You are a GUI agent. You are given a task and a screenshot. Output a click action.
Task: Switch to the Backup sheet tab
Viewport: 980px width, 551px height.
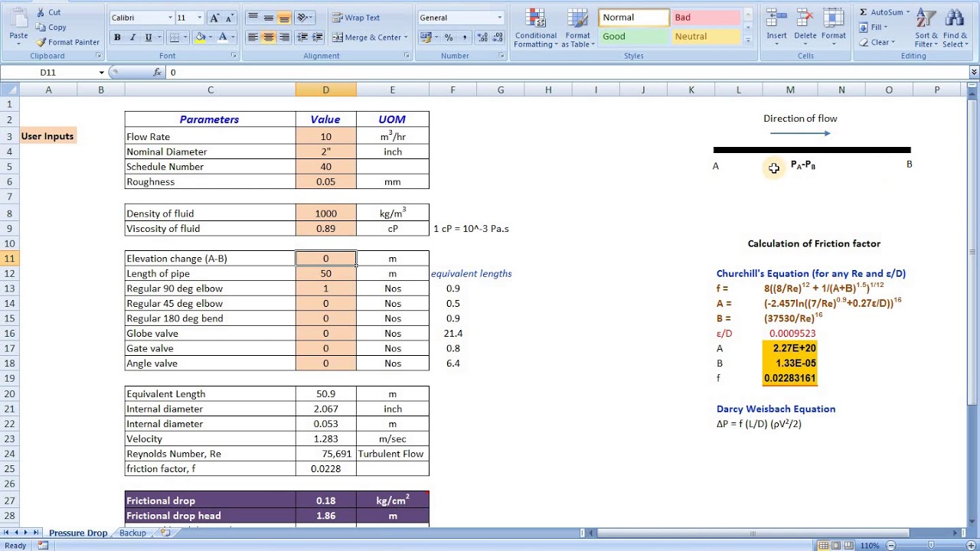click(132, 533)
